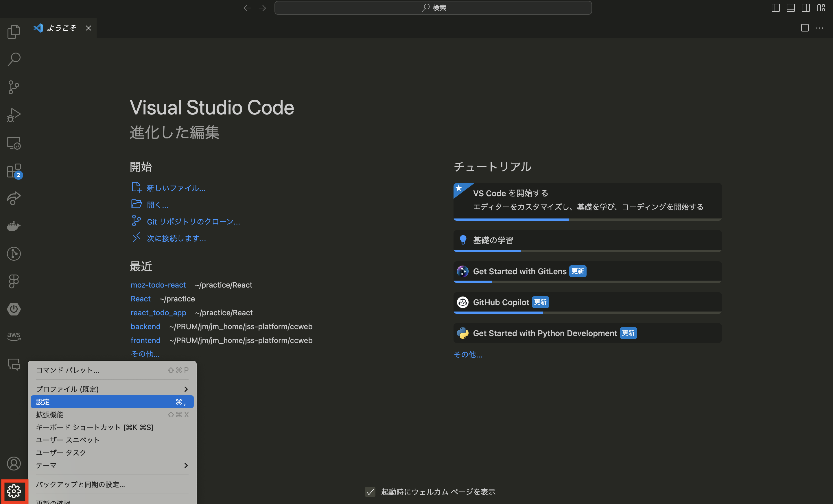The image size is (833, 504).
Task: Open the Explorer view in sidebar
Action: 14,31
